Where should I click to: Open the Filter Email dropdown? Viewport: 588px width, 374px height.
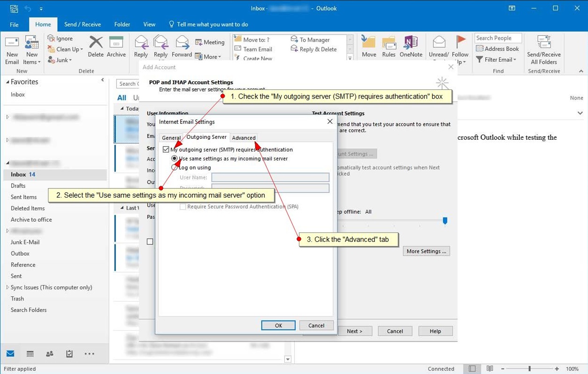(x=496, y=59)
